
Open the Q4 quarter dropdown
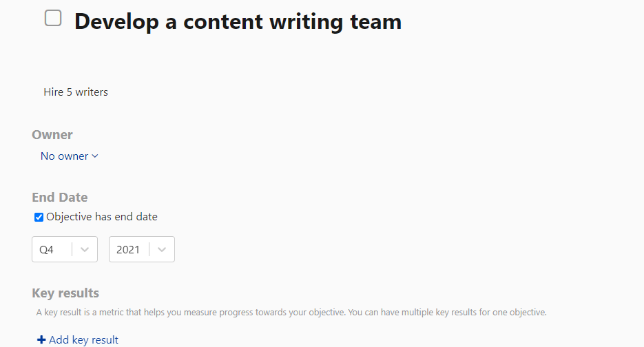coord(64,249)
